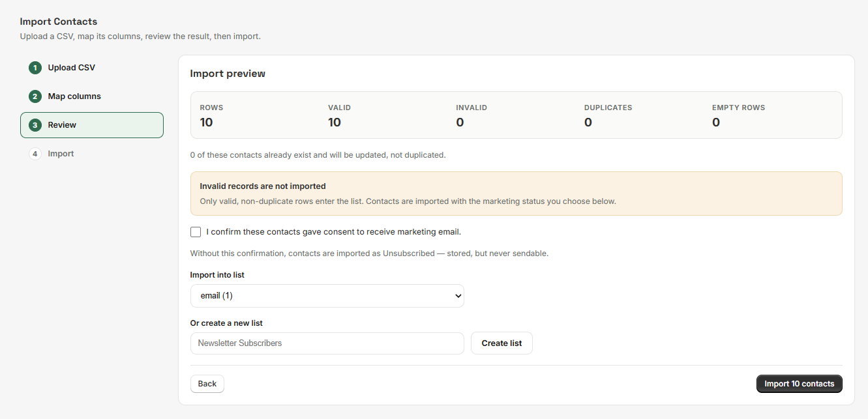Select the Import step label

tap(61, 154)
